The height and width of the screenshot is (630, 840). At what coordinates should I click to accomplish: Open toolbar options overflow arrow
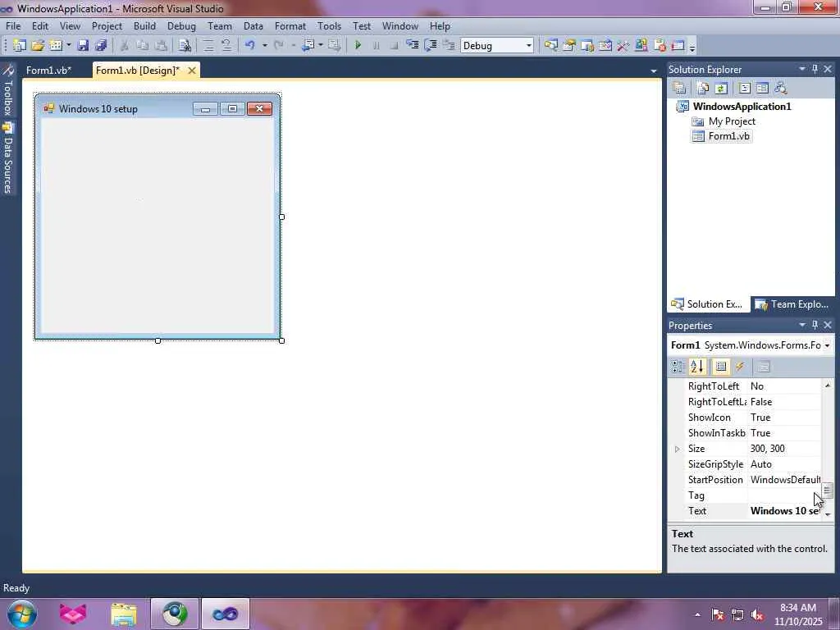click(692, 47)
